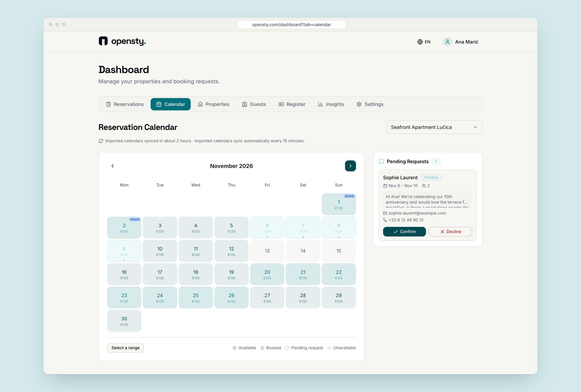Screen dimensions: 581x392
Task: Click the pending requests count badge
Action: point(436,161)
